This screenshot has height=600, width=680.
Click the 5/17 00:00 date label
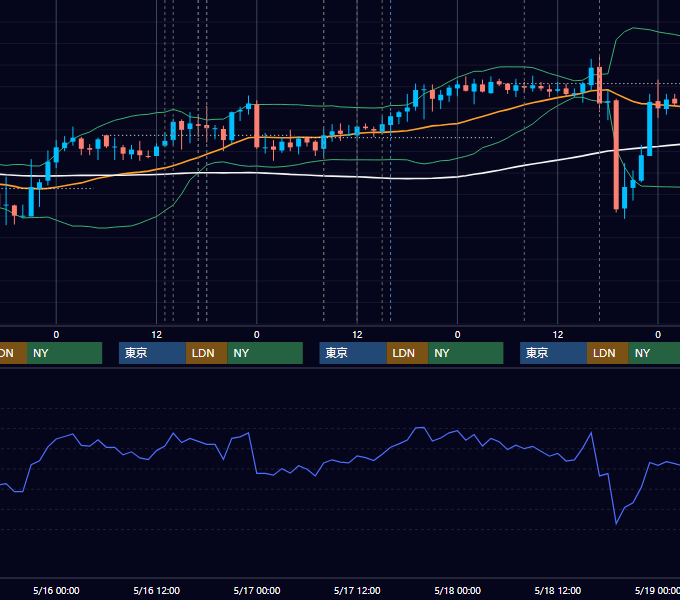coord(257,590)
